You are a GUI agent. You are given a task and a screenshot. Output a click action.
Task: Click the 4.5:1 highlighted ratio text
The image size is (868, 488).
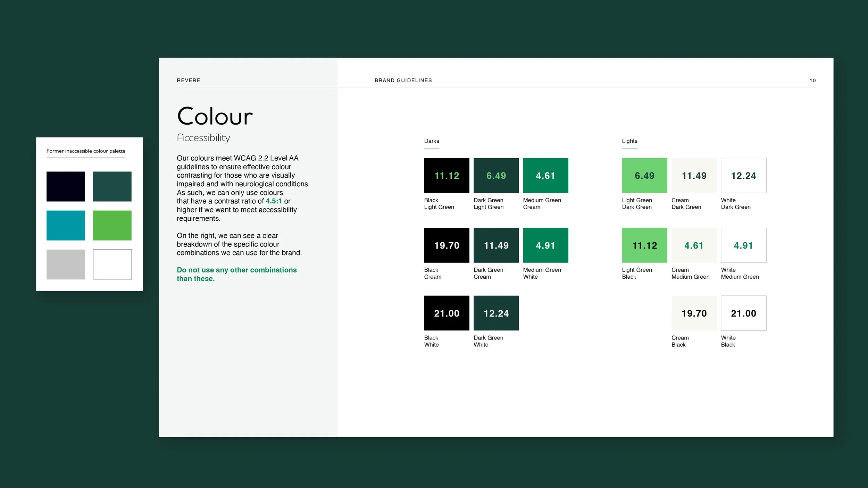[274, 201]
